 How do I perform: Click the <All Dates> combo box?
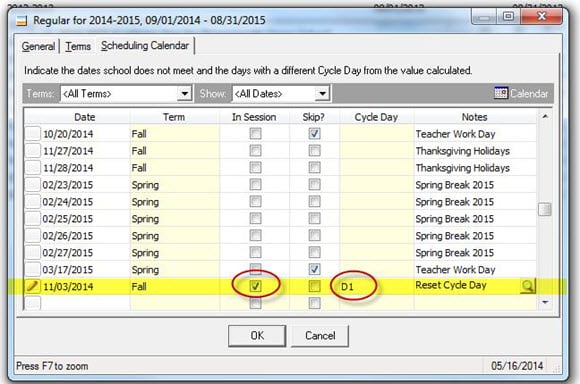(281, 94)
